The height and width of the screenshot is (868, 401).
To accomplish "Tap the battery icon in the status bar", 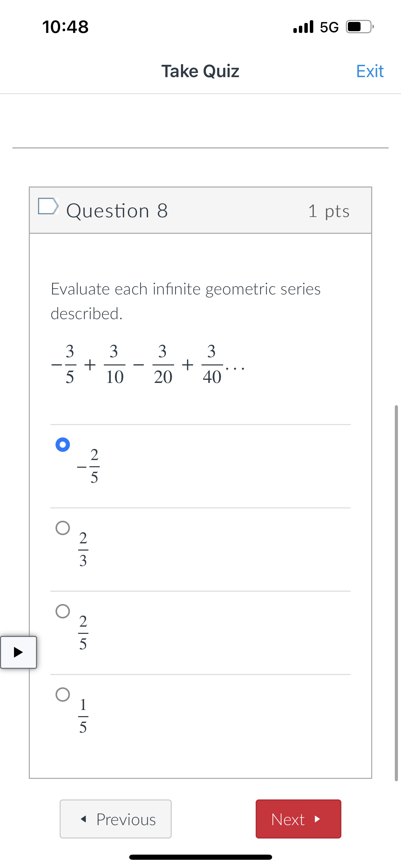I will [x=359, y=27].
